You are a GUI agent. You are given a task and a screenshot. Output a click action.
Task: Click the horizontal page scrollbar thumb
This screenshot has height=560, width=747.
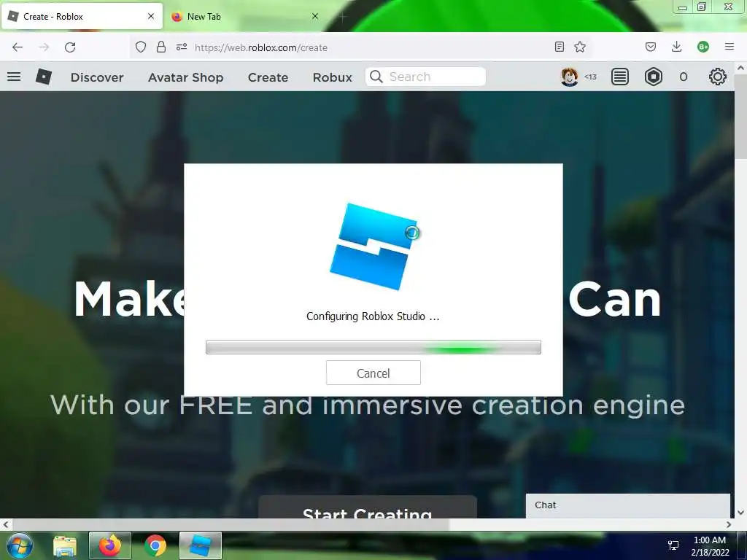tap(230, 525)
